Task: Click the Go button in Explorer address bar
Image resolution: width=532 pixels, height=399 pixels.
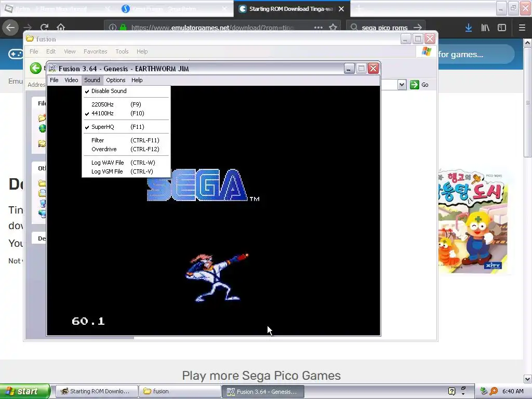Action: coord(419,85)
